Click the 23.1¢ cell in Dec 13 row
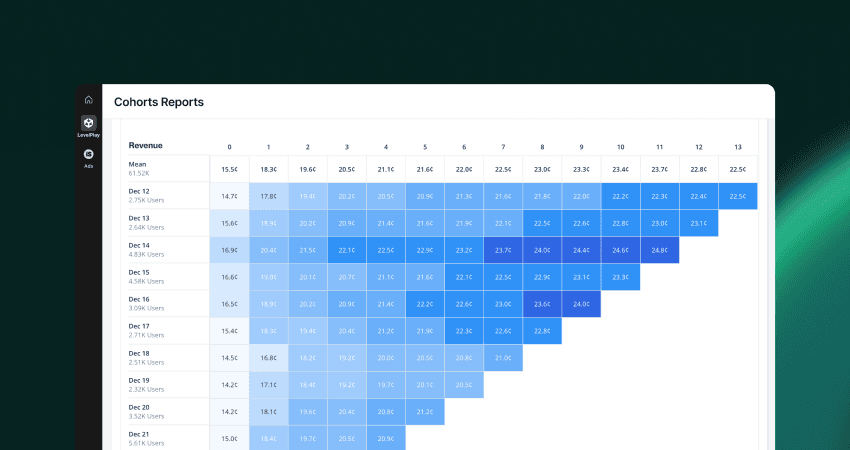The image size is (850, 450). 699,223
